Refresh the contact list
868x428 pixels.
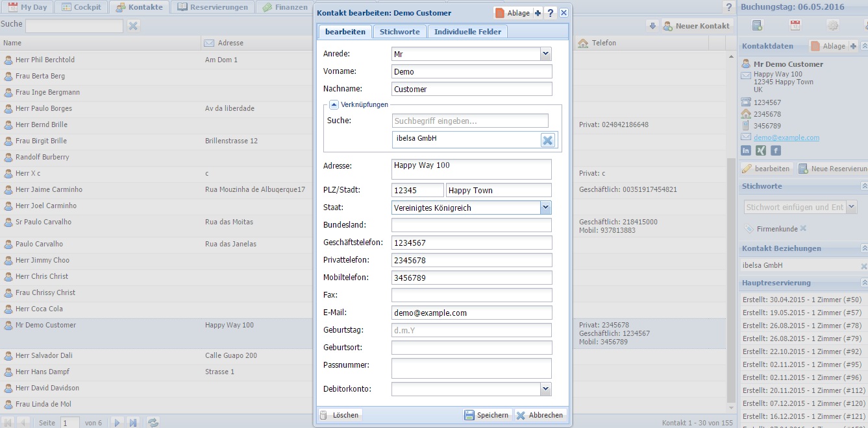click(153, 422)
